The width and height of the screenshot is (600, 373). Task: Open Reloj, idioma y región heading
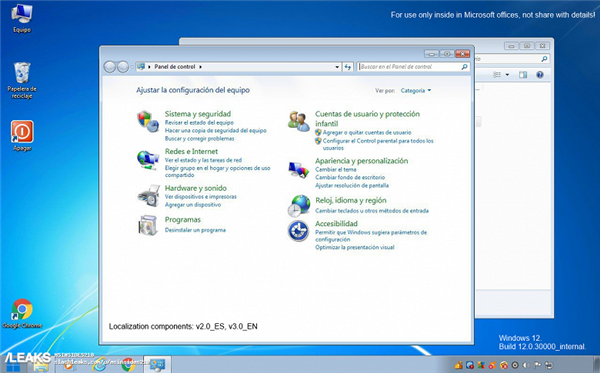pyautogui.click(x=351, y=200)
